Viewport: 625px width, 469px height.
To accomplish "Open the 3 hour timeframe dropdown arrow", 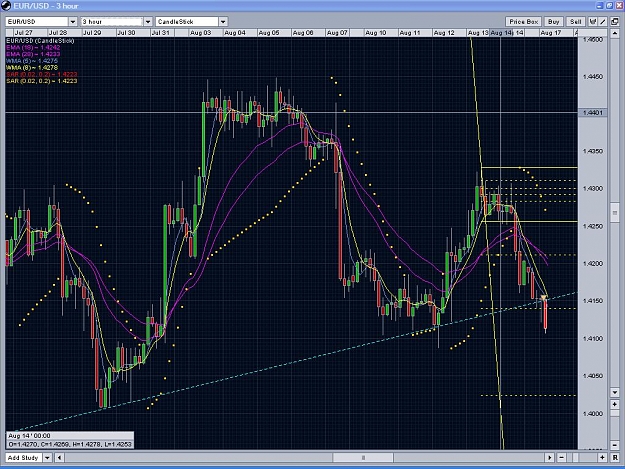I will click(148, 22).
